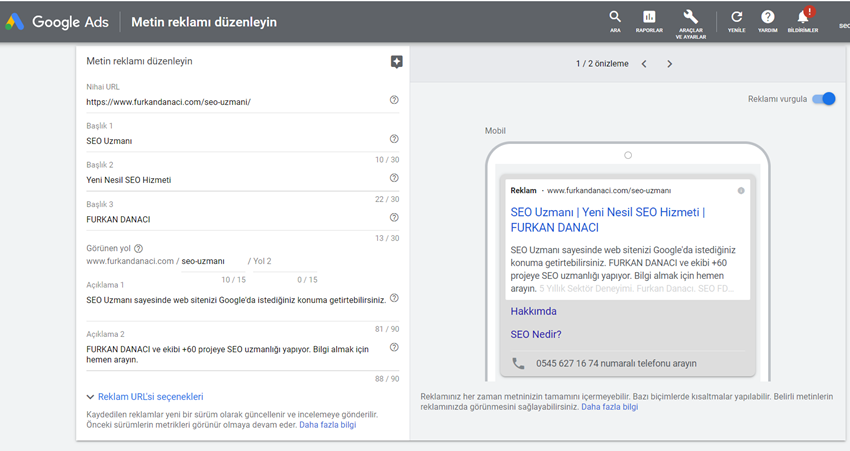Image resolution: width=850 pixels, height=451 pixels.
Task: Click the 10 / 30 character counter
Action: coord(387,160)
